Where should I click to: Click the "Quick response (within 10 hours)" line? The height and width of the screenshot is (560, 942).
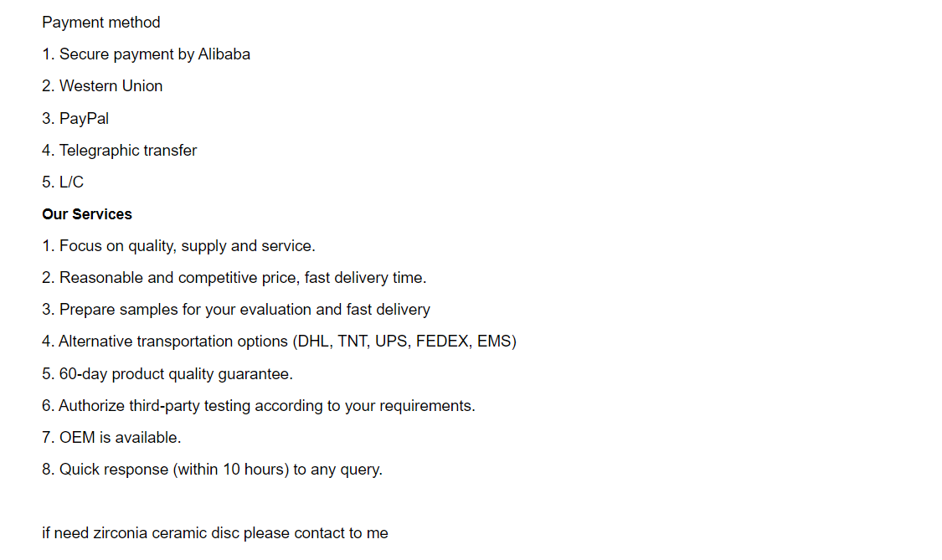point(212,470)
